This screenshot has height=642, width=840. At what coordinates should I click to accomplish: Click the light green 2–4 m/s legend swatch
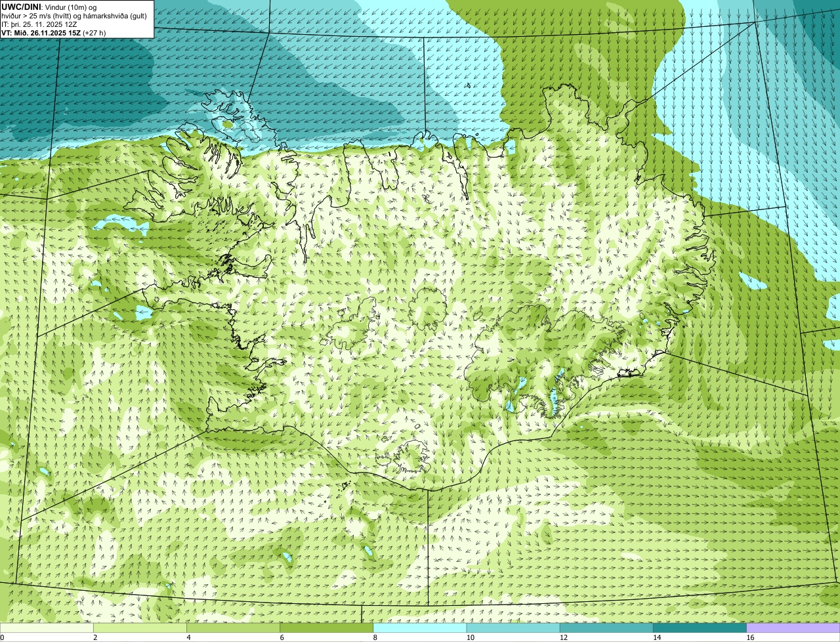tap(140, 628)
